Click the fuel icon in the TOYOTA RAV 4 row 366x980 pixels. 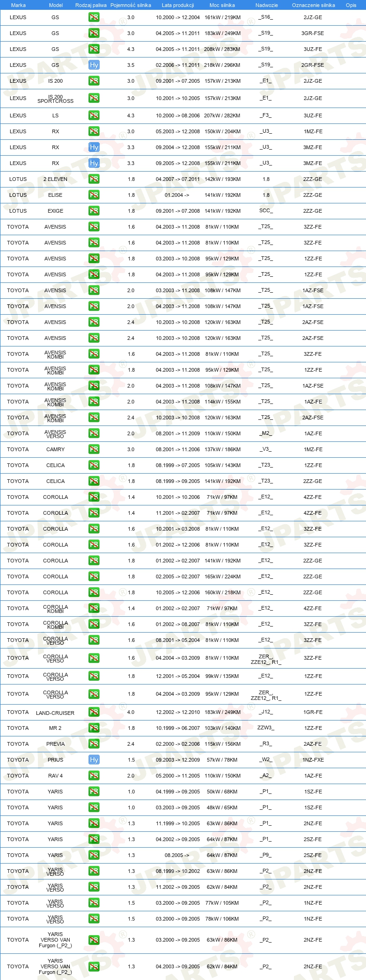click(94, 776)
